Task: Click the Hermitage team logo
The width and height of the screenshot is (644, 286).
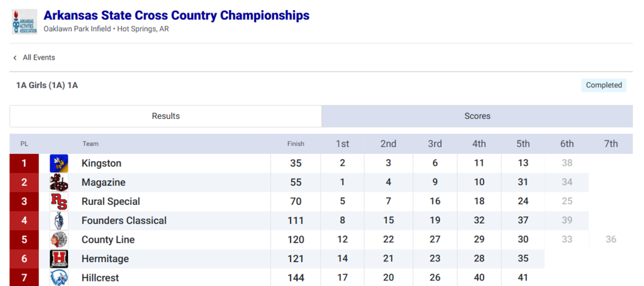Action: point(59,259)
